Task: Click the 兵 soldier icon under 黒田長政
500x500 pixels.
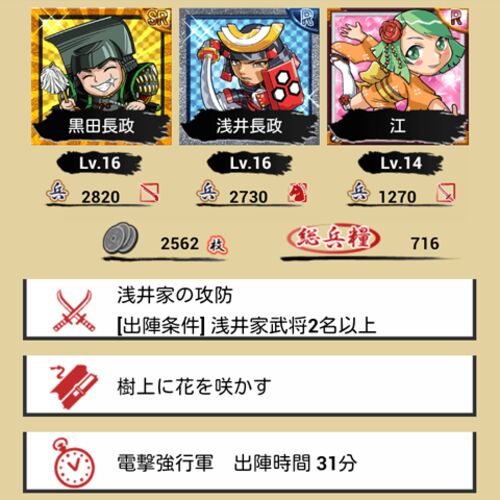Action: 58,191
